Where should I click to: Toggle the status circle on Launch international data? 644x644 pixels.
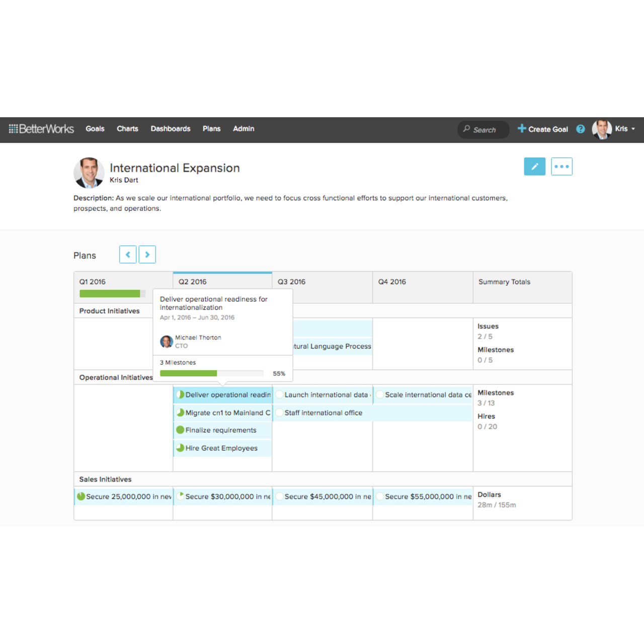[x=279, y=394]
